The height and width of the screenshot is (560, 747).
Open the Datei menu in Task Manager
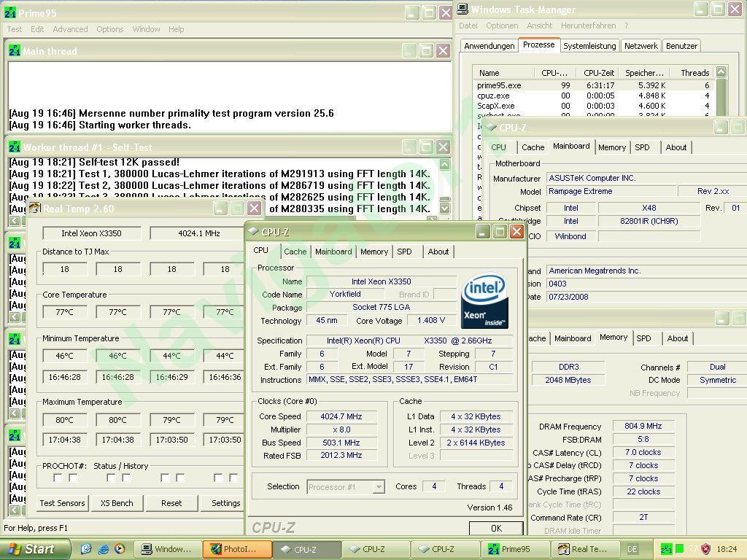pos(468,26)
